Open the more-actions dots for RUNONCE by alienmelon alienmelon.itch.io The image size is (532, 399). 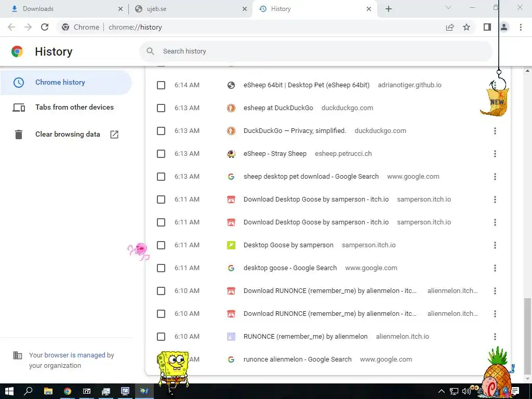(x=495, y=337)
